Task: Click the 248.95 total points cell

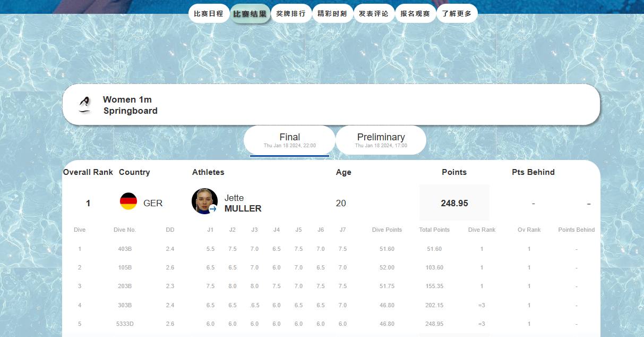Action: [454, 203]
